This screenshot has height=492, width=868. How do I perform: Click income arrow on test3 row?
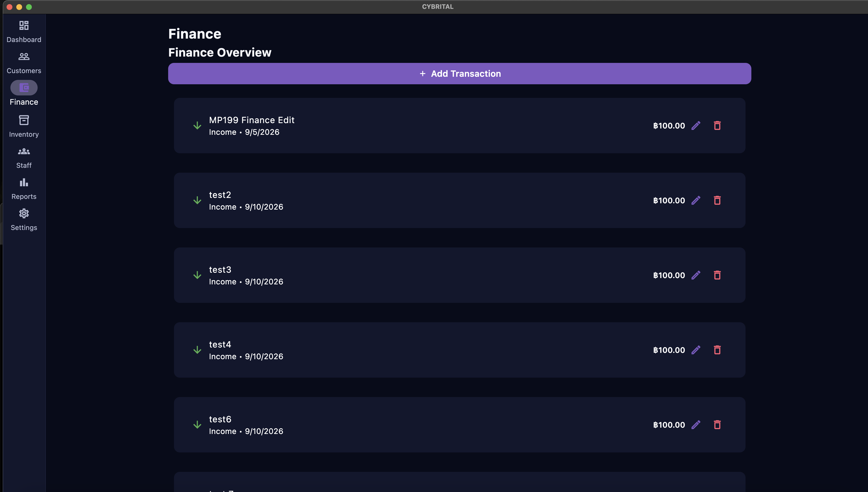click(197, 275)
